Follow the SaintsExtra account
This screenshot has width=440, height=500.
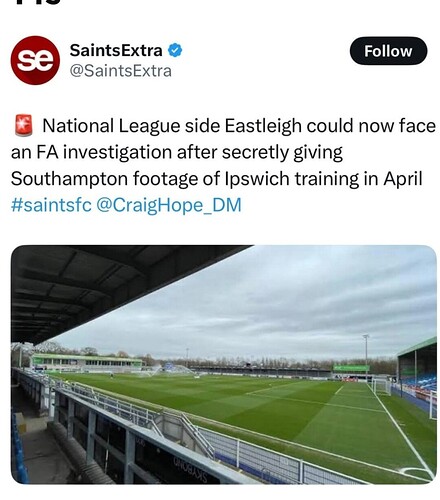click(388, 51)
